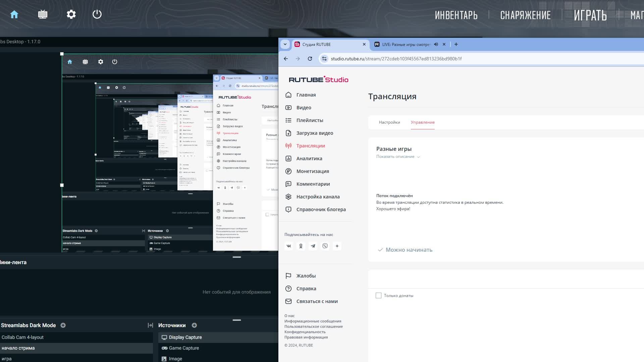This screenshot has height=362, width=644.
Task: Open Справка in RUTUBE sidebar
Action: [306, 289]
